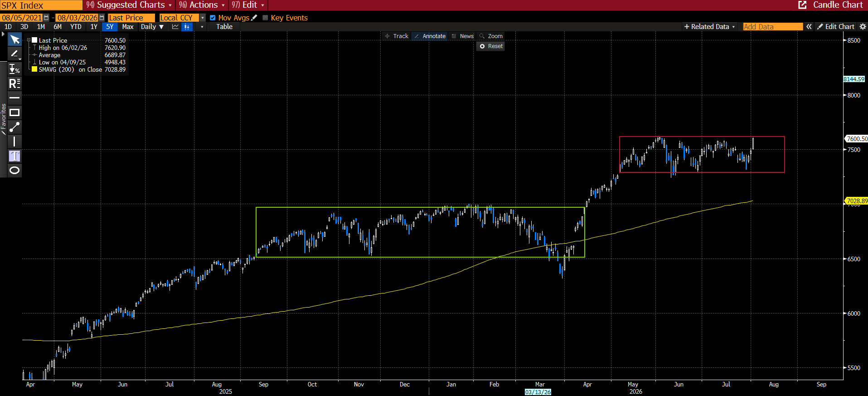Click the end date field 08/03/2026

point(77,18)
